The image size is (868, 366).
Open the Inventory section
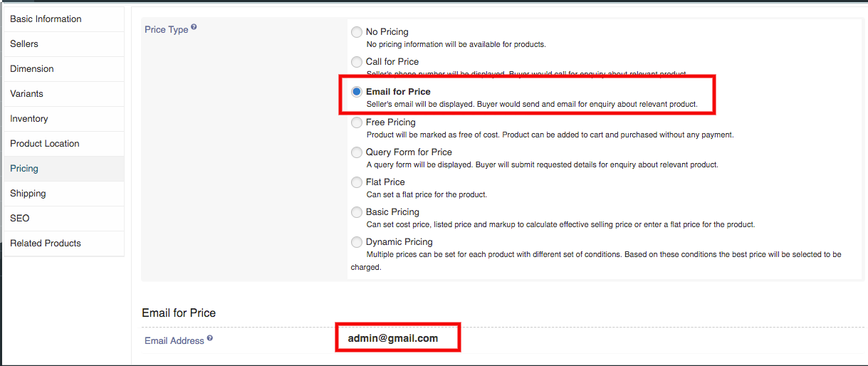[29, 119]
